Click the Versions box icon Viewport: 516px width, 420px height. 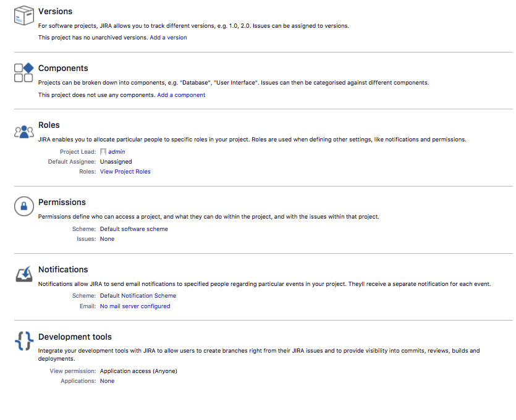[x=23, y=15]
